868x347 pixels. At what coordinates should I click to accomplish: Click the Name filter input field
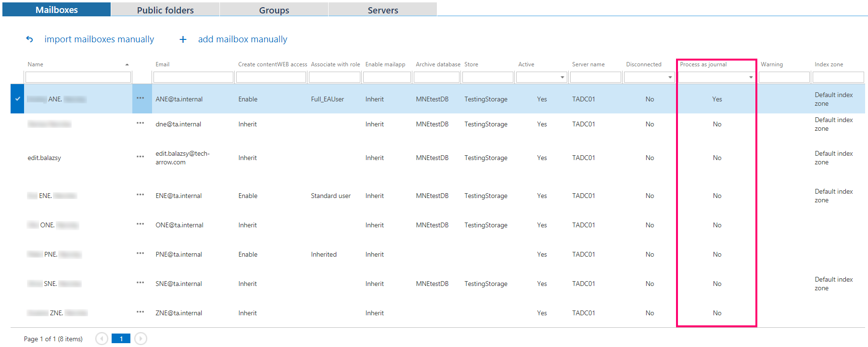click(x=78, y=77)
